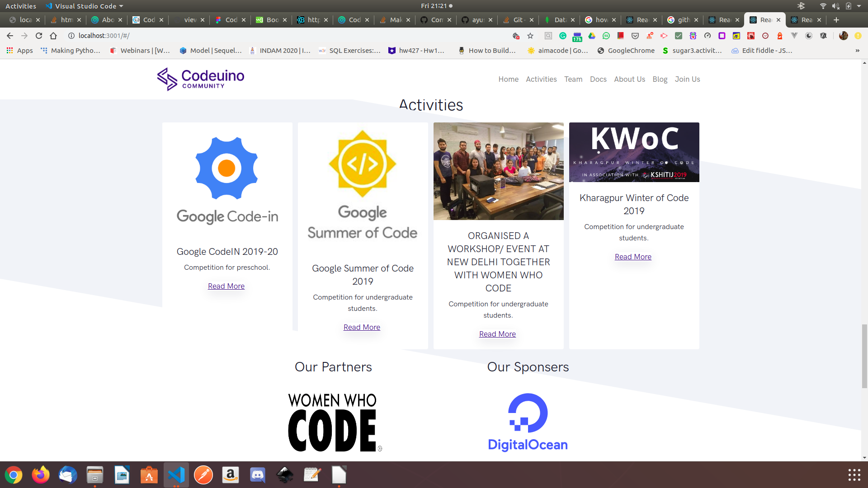Open the 'SQL Exercises' bookmark
The height and width of the screenshot is (488, 868).
click(x=349, y=51)
